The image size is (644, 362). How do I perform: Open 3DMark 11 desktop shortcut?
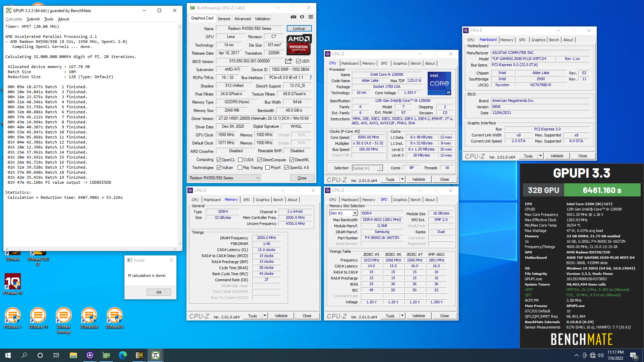(38, 318)
